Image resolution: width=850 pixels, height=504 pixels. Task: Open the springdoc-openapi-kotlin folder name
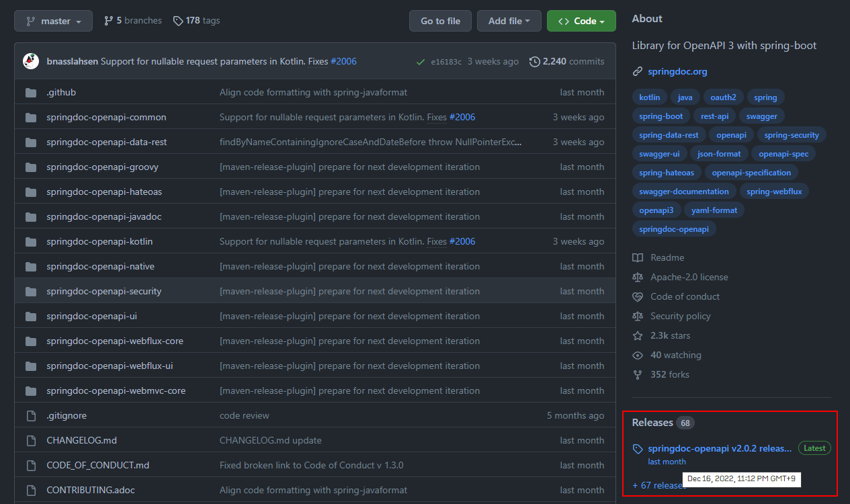click(x=99, y=241)
